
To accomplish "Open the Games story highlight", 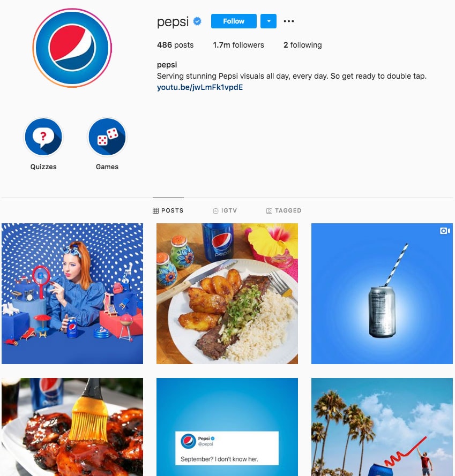I will [107, 137].
